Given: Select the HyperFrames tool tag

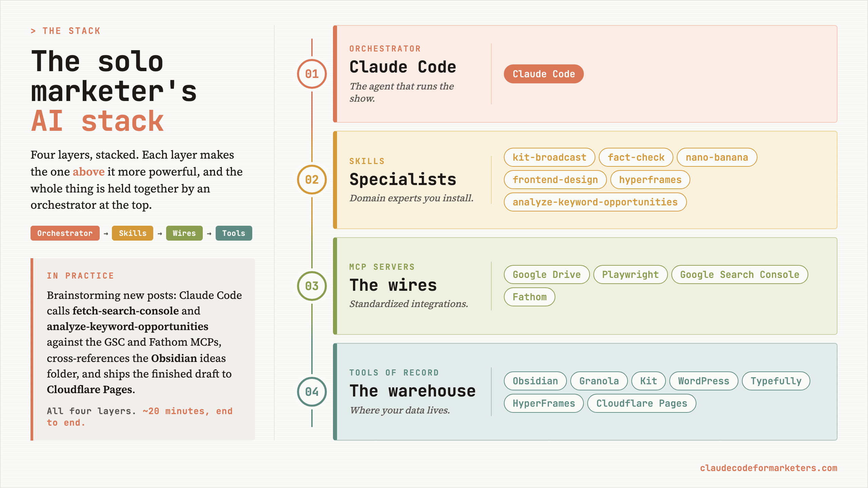Looking at the screenshot, I should click(x=544, y=403).
